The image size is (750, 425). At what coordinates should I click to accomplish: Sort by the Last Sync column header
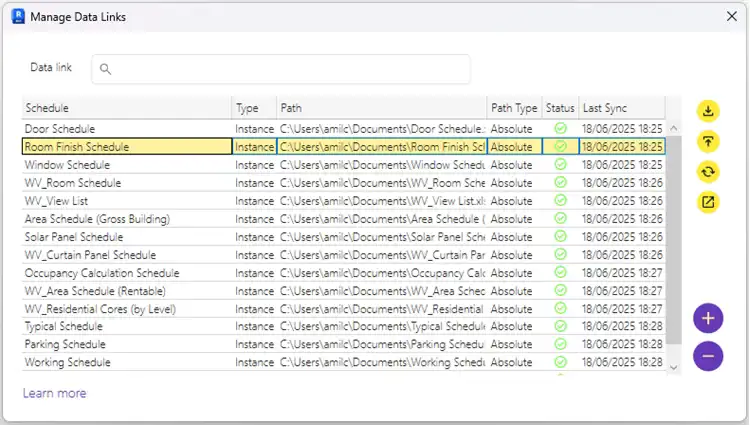(x=621, y=108)
